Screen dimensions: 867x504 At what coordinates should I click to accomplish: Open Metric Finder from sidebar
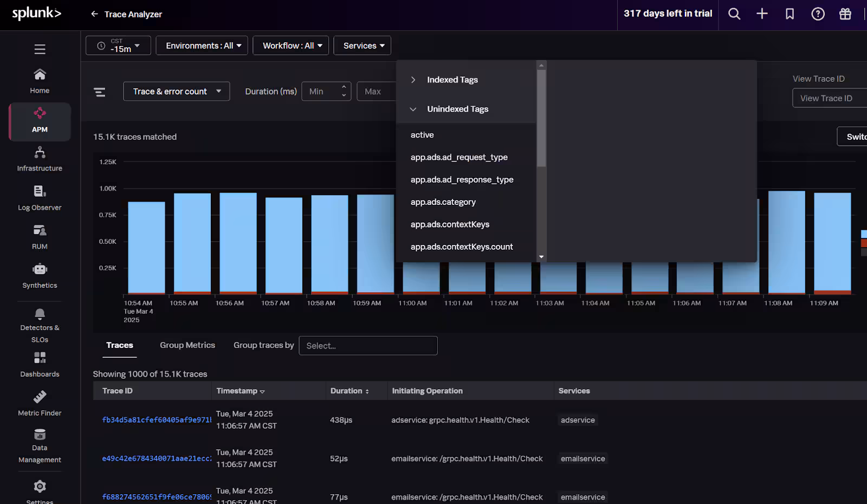pyautogui.click(x=40, y=404)
